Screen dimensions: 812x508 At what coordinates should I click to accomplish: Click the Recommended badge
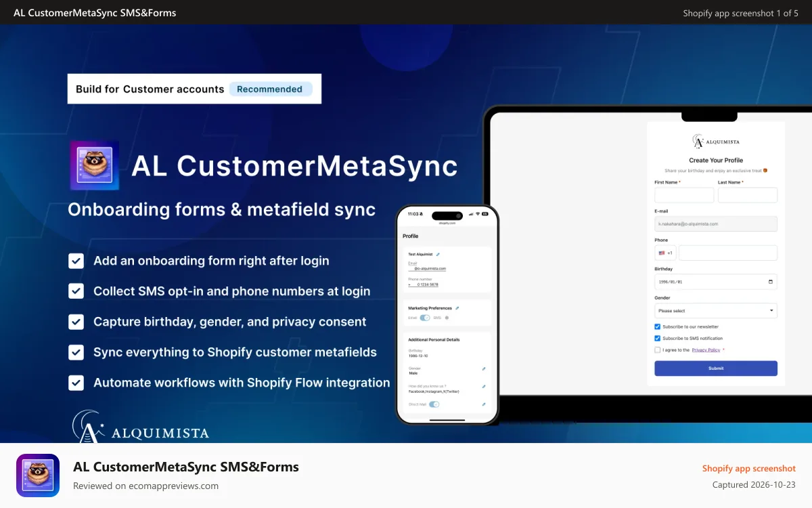point(270,89)
